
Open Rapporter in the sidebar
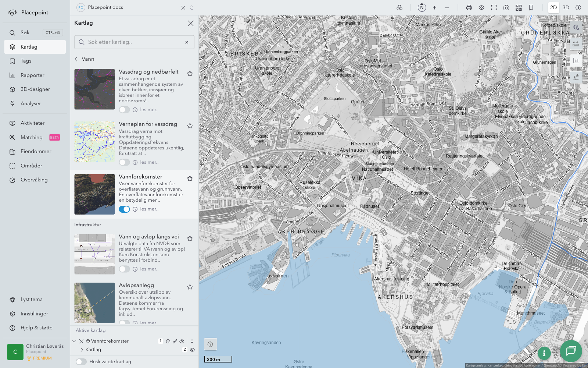pyautogui.click(x=32, y=75)
